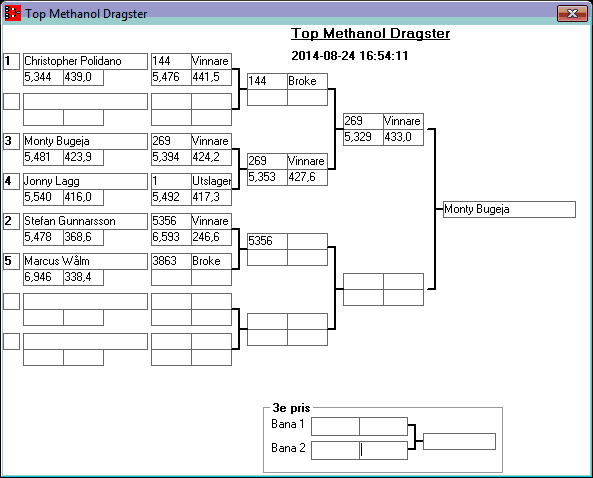Click the final winner field Monty Bugeja
593x478 pixels.
coord(509,210)
